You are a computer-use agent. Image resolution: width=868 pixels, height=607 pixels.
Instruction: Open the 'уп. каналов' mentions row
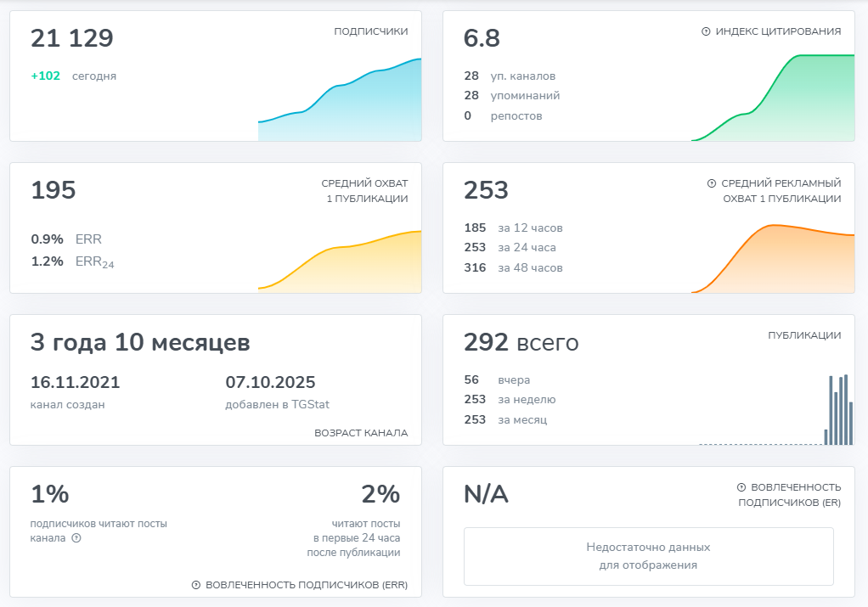510,76
